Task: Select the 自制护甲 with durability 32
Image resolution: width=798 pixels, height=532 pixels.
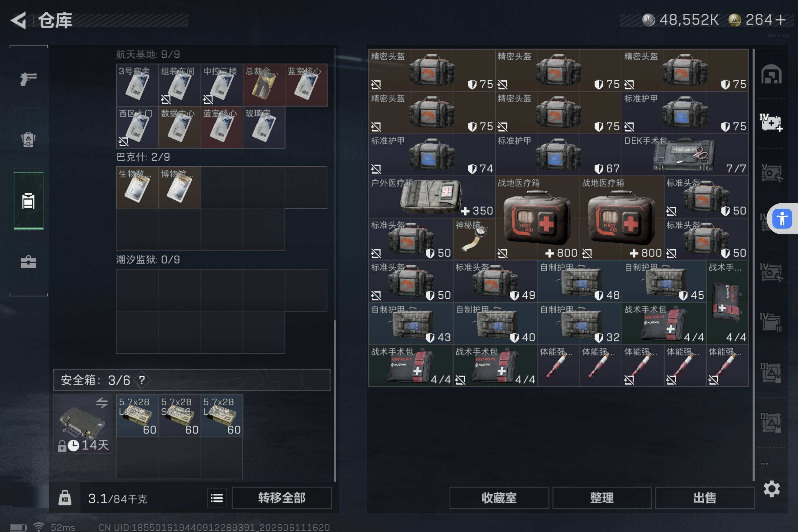Action: [579, 324]
